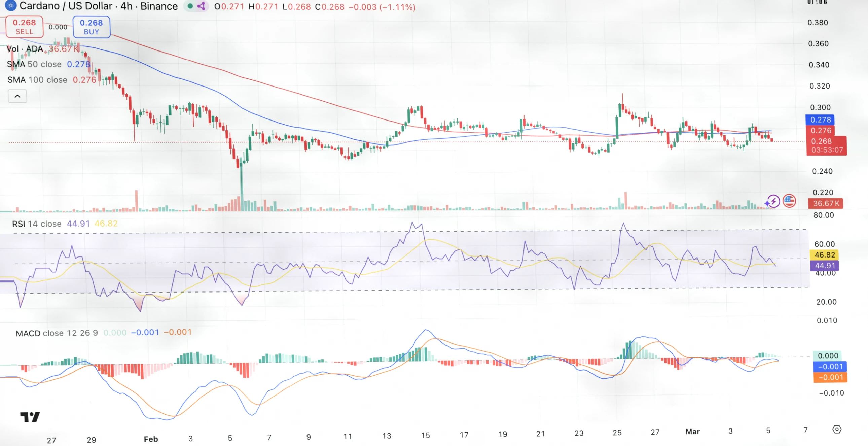Screen dimensions: 868x446
Task: Click the Feb label on the time axis
Action: tap(151, 439)
